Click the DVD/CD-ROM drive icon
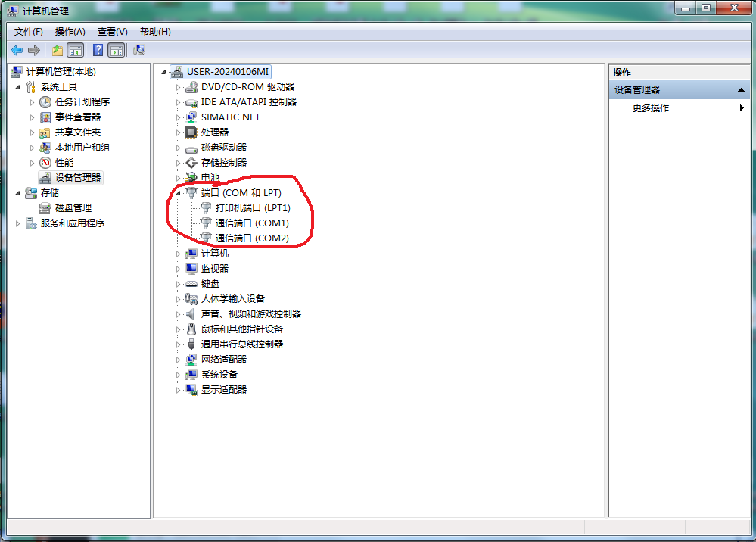Viewport: 756px width, 542px height. click(x=191, y=87)
